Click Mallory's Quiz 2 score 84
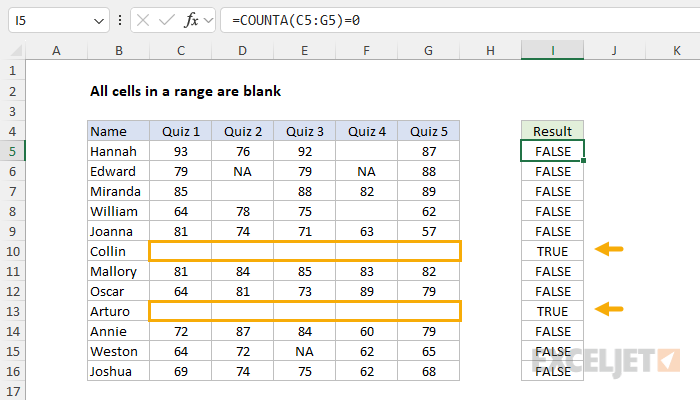The height and width of the screenshot is (400, 700). coord(242,271)
